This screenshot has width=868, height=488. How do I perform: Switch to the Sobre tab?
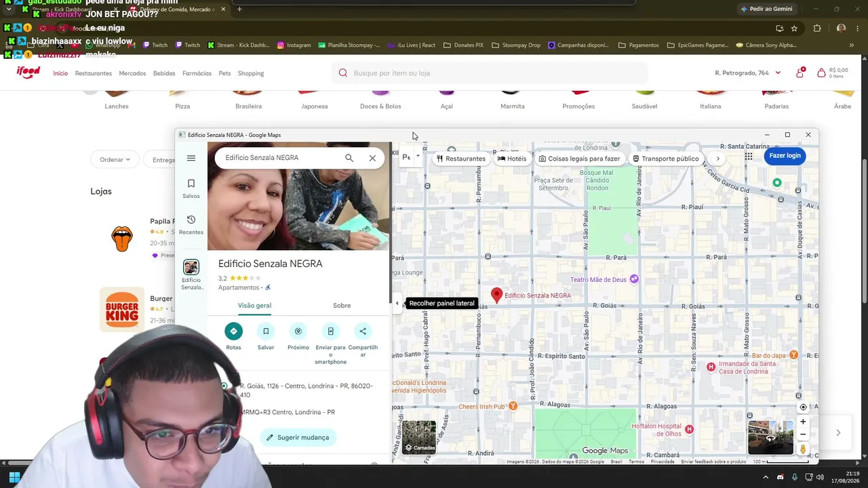(342, 306)
